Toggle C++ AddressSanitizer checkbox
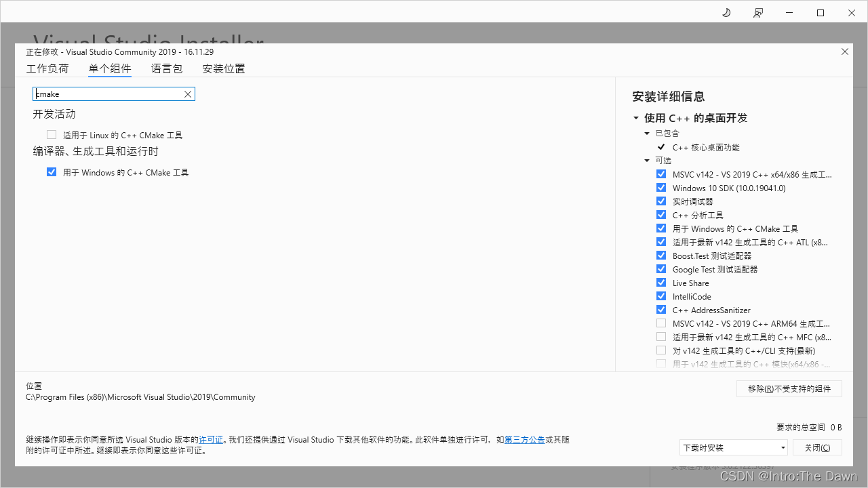This screenshot has width=868, height=488. coord(661,310)
